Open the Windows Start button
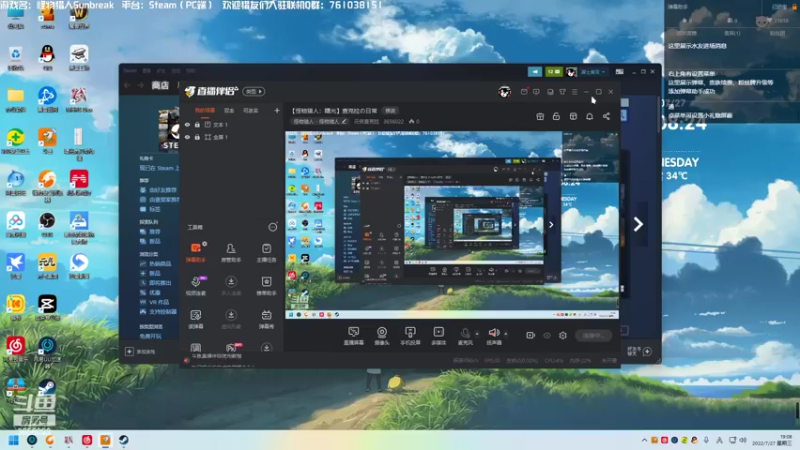The height and width of the screenshot is (450, 800). tap(13, 440)
